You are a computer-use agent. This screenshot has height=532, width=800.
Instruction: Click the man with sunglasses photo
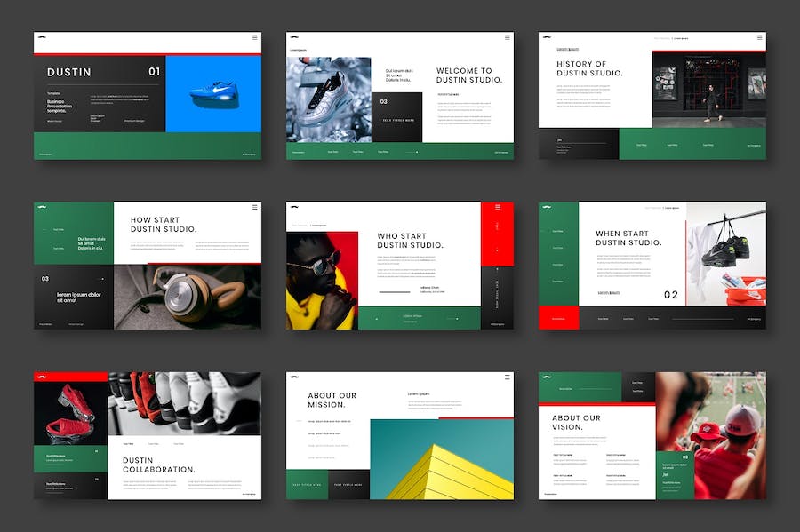[x=322, y=280]
